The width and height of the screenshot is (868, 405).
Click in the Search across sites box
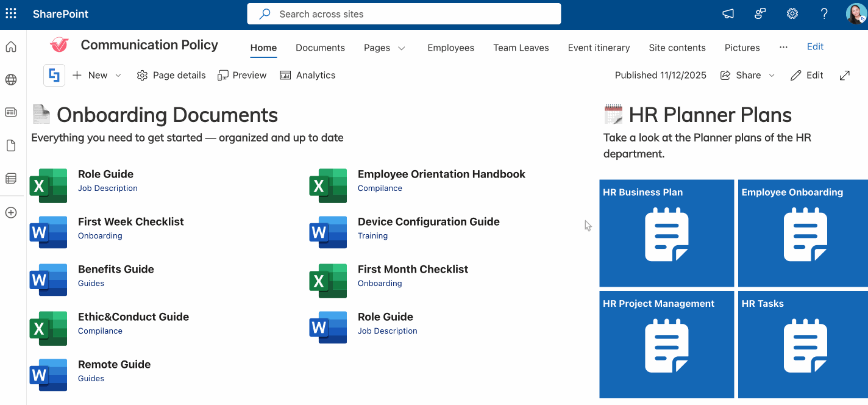(x=404, y=14)
